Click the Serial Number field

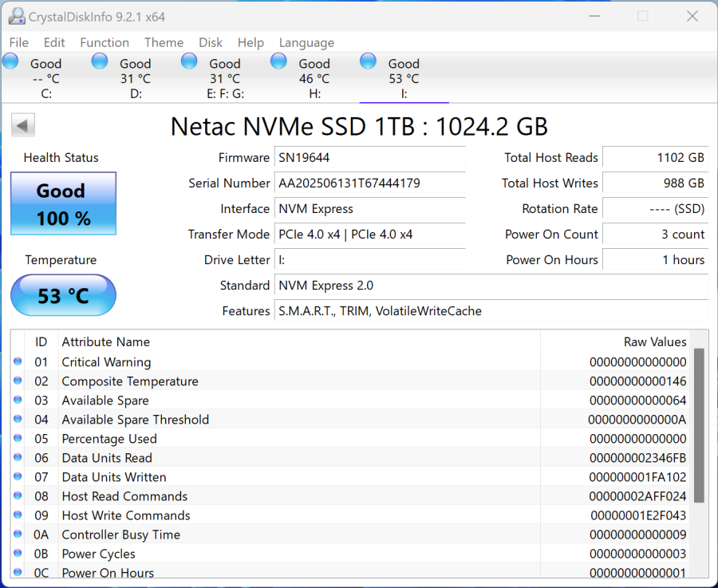coord(369,184)
